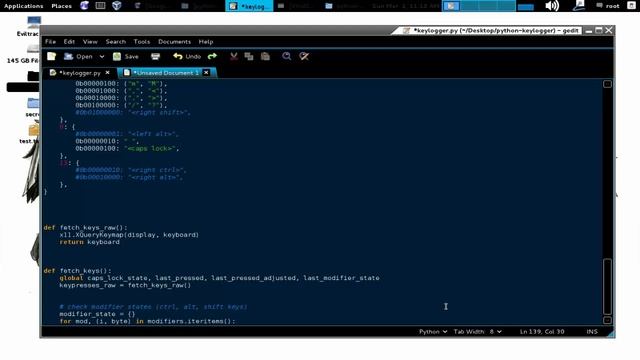Expand the Open recent files arrow
640x360 pixels.
[102, 56]
